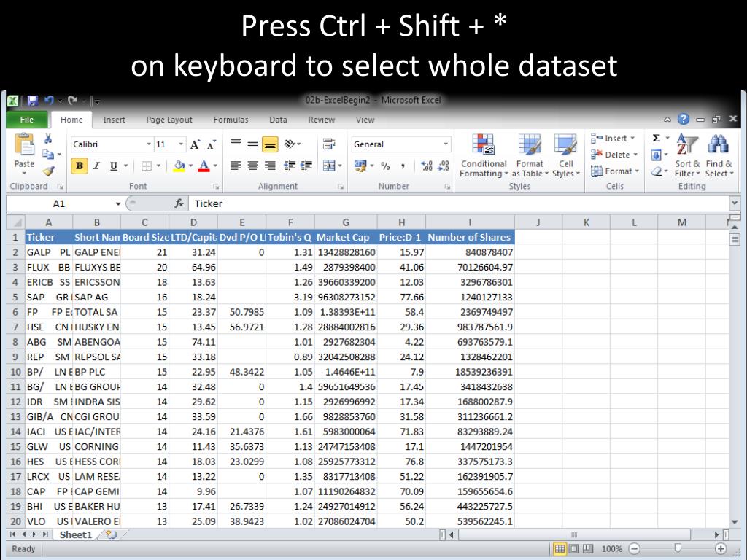747x560 pixels.
Task: Click the Percent Style icon
Action: [385, 166]
